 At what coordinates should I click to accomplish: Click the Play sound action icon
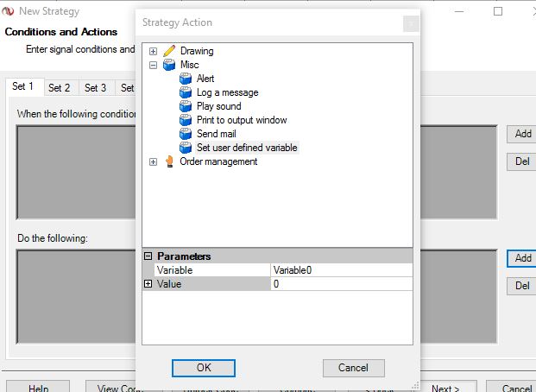pyautogui.click(x=186, y=106)
